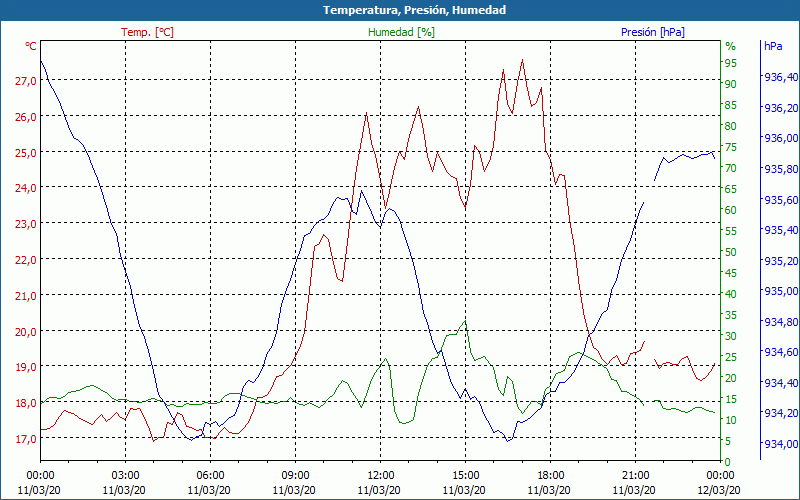Click the '24,0' temperature axis value

pos(27,188)
